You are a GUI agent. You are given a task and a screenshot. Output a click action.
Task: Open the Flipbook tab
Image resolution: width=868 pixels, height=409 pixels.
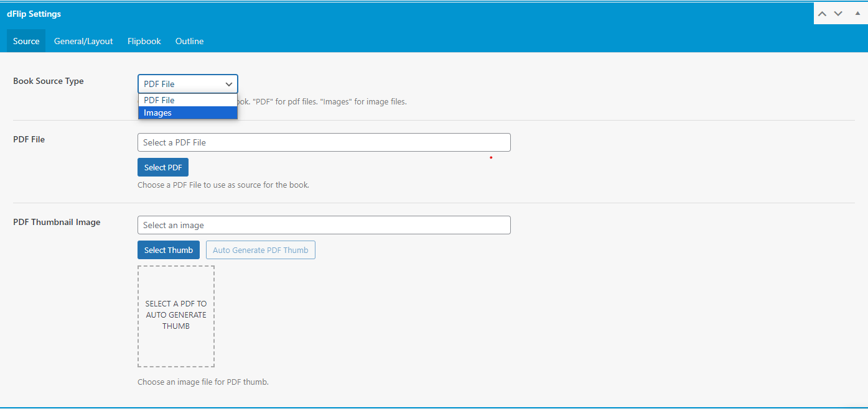point(144,41)
